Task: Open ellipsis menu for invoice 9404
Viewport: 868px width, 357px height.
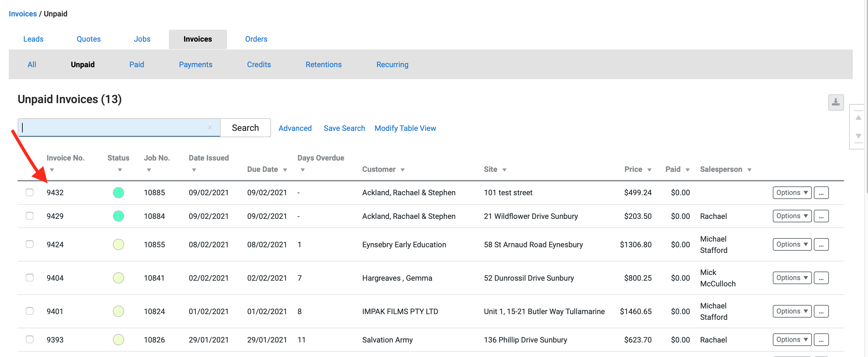Action: click(821, 278)
